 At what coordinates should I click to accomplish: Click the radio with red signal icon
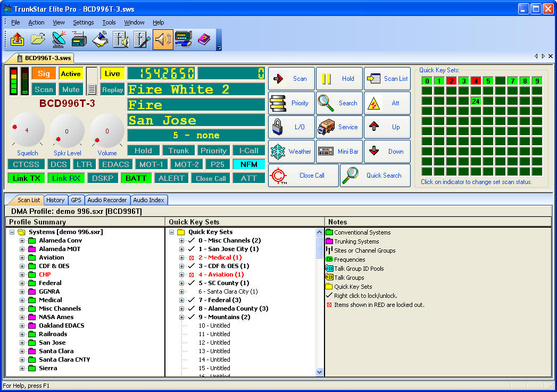(79, 39)
